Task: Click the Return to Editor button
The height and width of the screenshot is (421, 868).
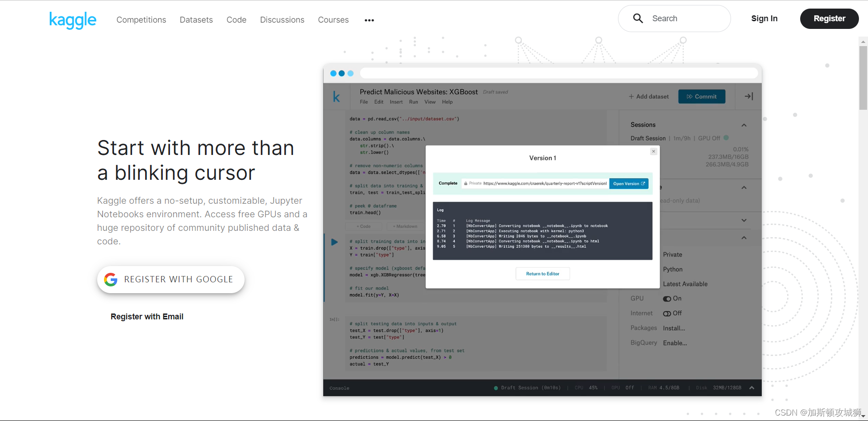Action: pyautogui.click(x=542, y=274)
